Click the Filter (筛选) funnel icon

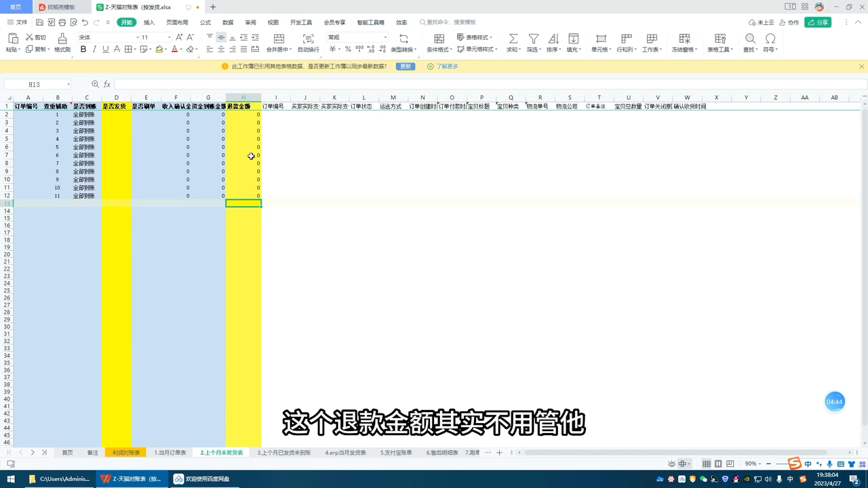(534, 39)
